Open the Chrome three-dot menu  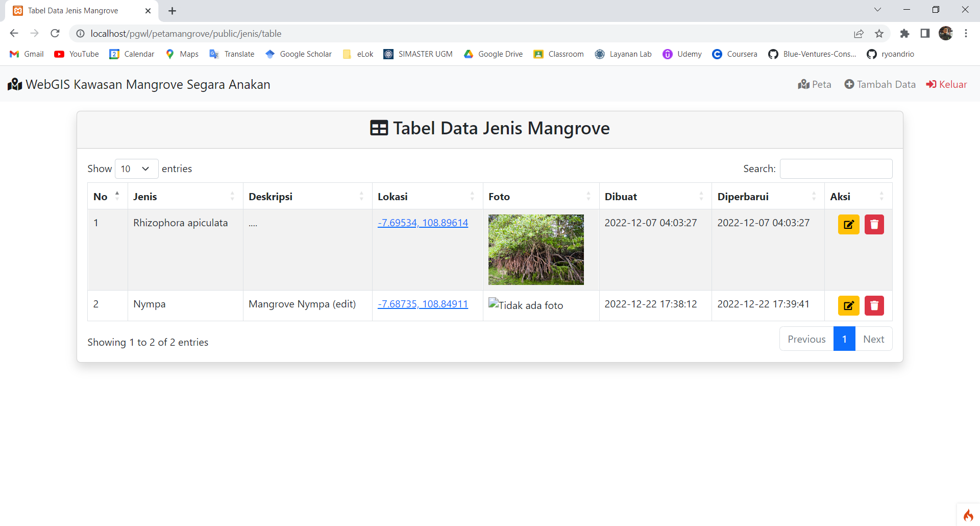[966, 34]
